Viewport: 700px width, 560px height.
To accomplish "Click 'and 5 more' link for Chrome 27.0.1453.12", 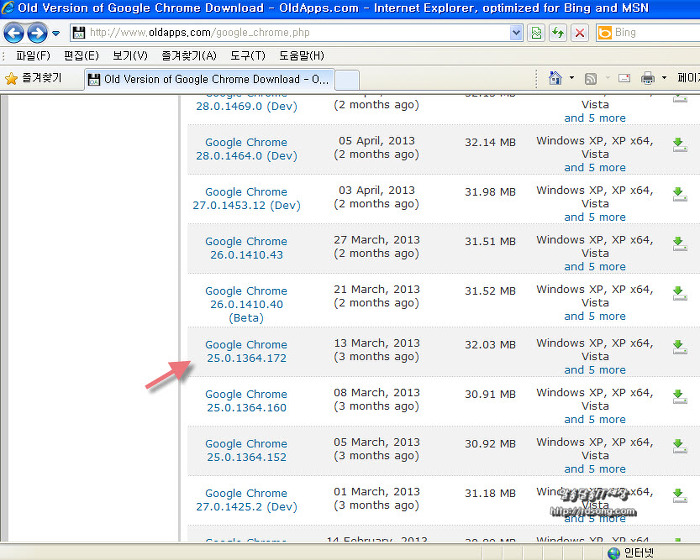I will pyautogui.click(x=594, y=217).
